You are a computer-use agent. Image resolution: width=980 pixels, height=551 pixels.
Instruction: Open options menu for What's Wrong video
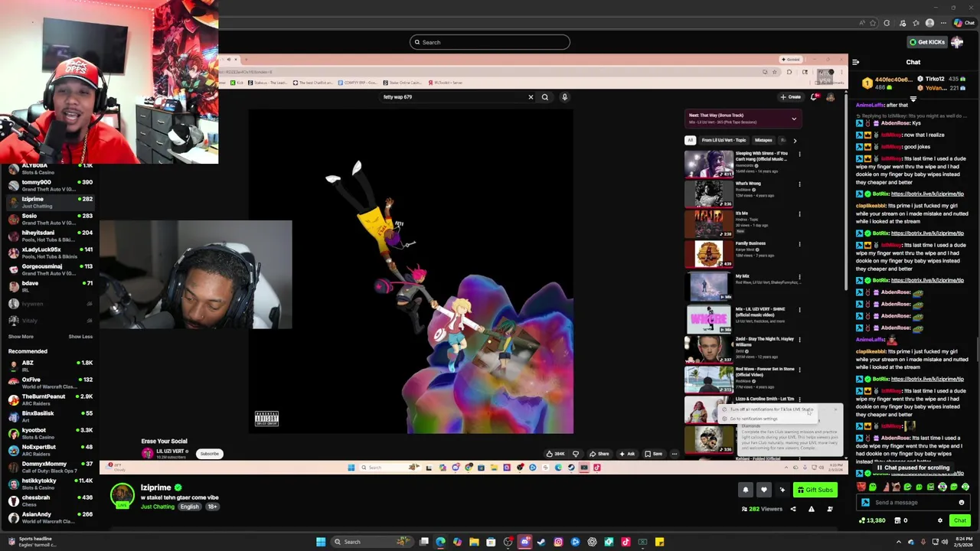[x=799, y=184]
